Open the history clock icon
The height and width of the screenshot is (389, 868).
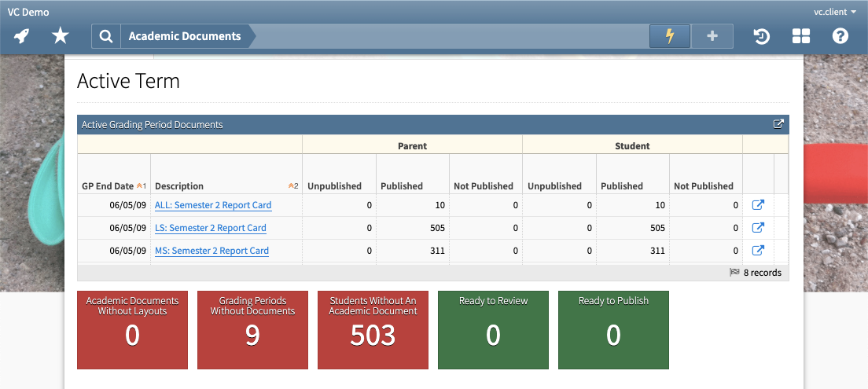point(762,36)
